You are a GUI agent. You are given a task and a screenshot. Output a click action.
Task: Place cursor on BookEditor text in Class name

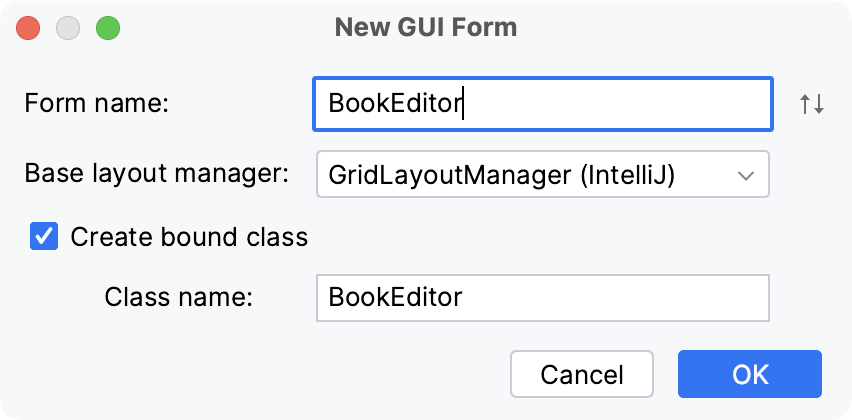tap(395, 298)
